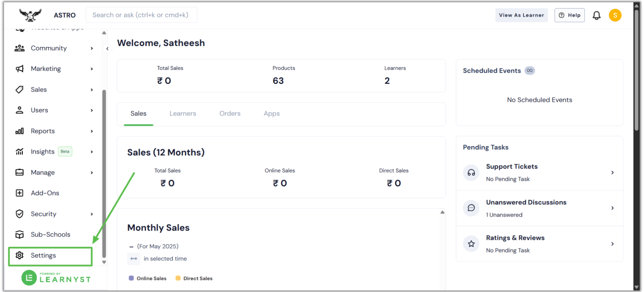Click the Sales tag icon in sidebar
The image size is (644, 292).
pyautogui.click(x=20, y=89)
